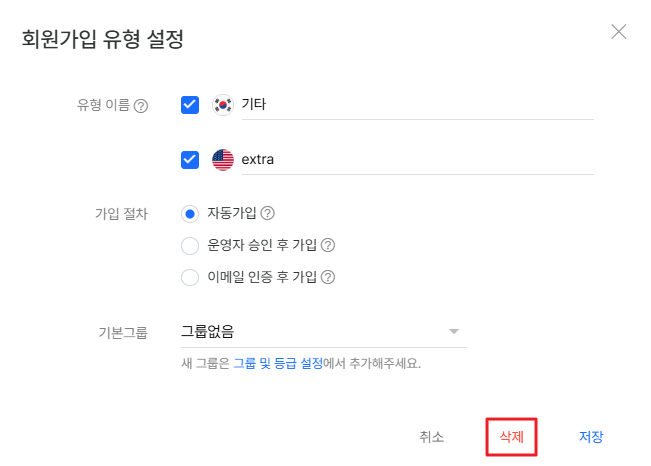Click the South Korean flag icon

[223, 105]
